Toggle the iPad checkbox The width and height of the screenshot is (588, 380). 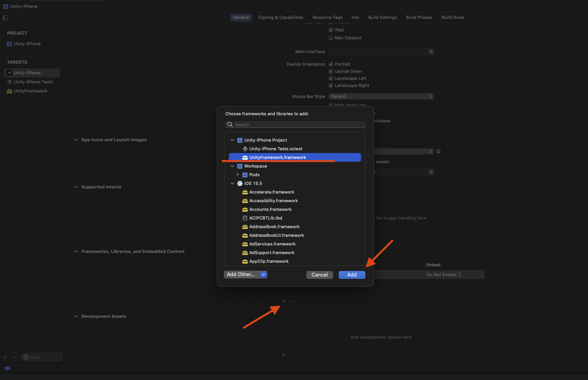click(x=331, y=30)
